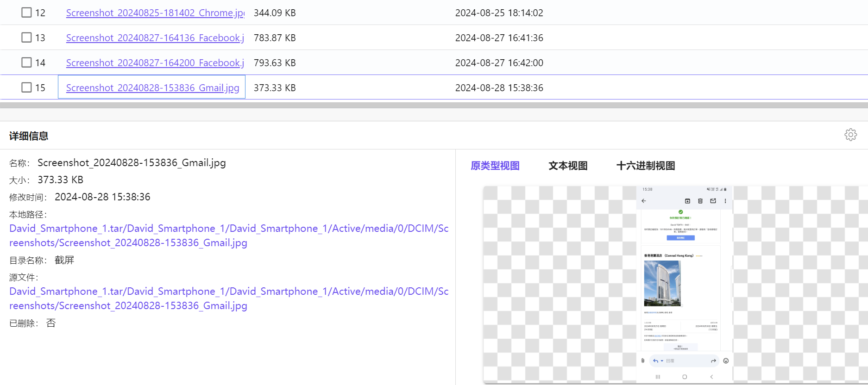This screenshot has width=868, height=385.
Task: Click the horizontal scrollbar under the file list
Action: 434,105
